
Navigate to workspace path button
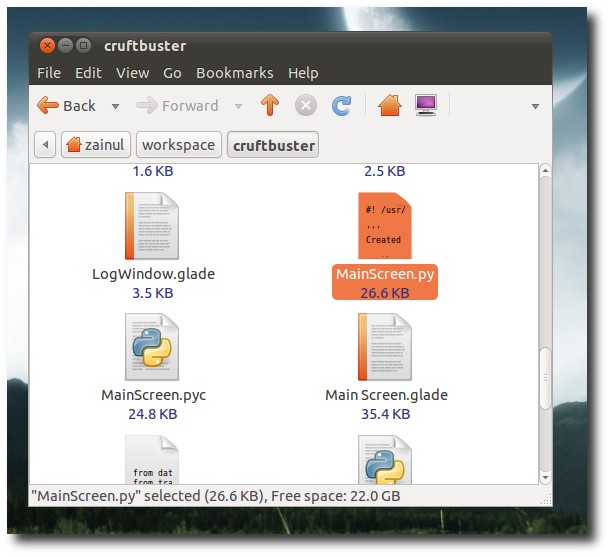click(179, 145)
